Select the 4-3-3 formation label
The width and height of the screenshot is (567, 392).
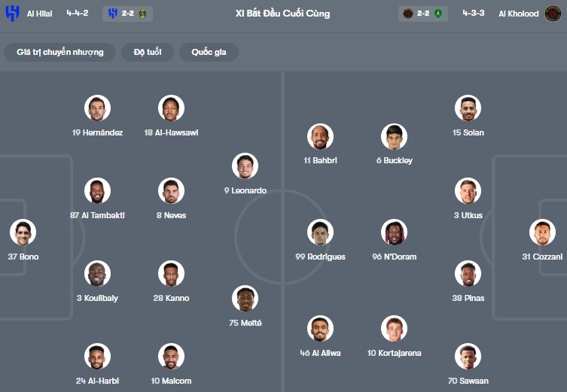474,14
